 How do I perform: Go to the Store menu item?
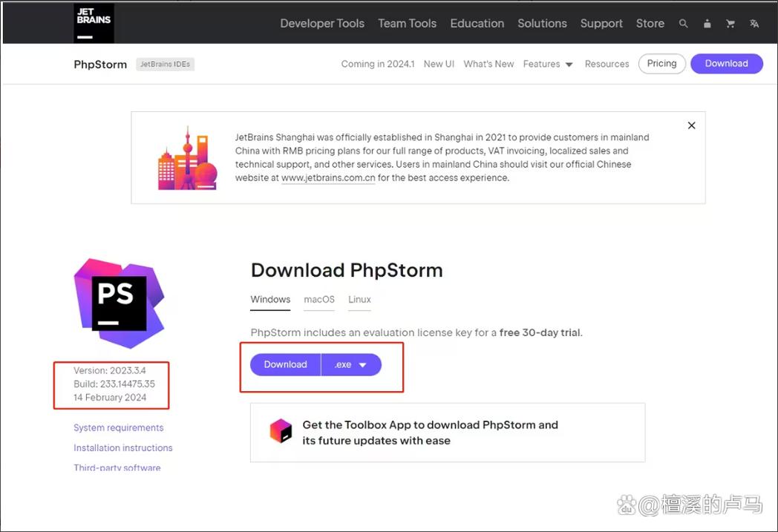[x=650, y=23]
